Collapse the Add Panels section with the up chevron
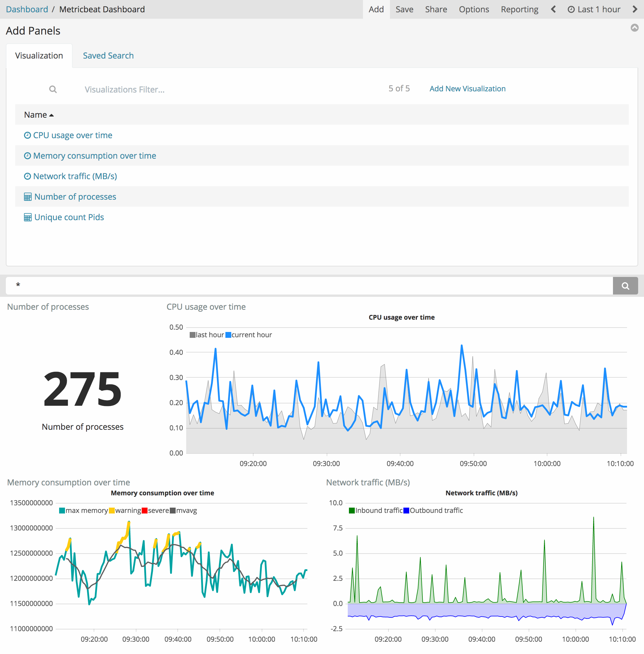644x654 pixels. coord(635,28)
